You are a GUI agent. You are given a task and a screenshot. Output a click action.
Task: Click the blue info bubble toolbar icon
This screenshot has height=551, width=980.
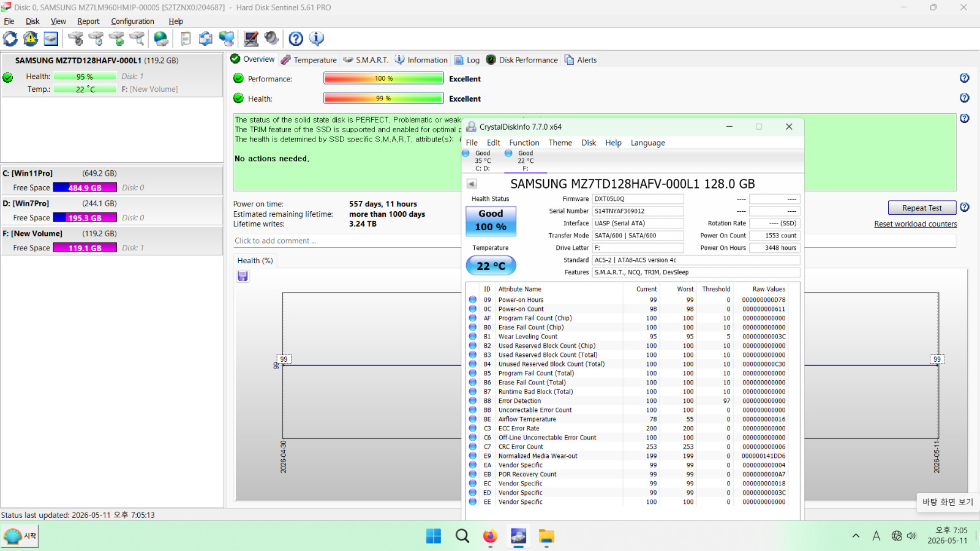(x=316, y=39)
